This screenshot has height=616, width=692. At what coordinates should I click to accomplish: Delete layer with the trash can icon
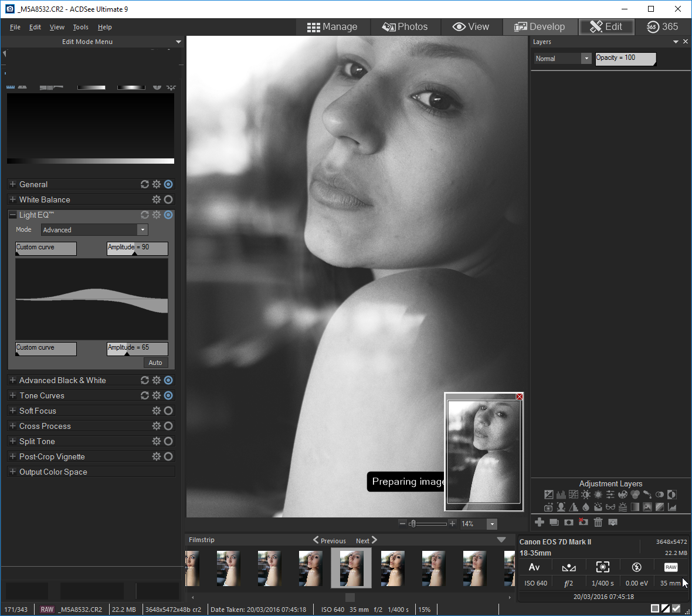coord(598,522)
